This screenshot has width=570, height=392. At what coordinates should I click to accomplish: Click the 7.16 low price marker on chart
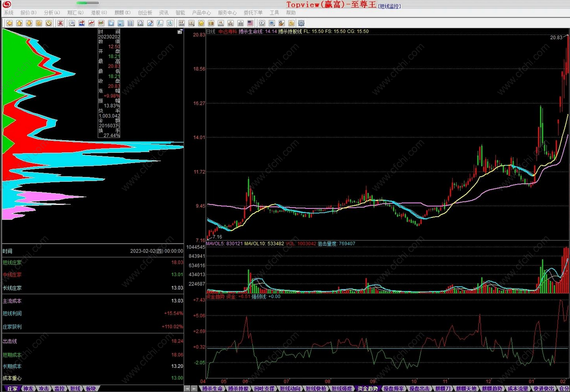pyautogui.click(x=217, y=237)
